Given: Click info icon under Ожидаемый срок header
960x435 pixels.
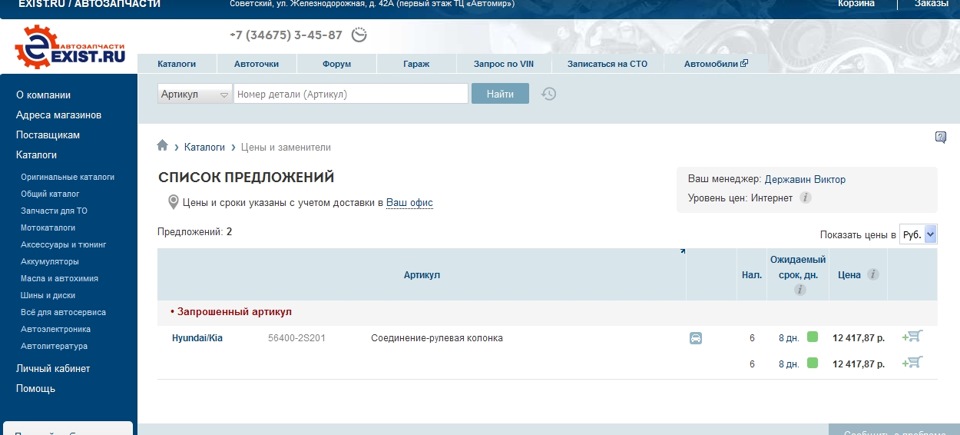Looking at the screenshot, I should click(x=800, y=290).
